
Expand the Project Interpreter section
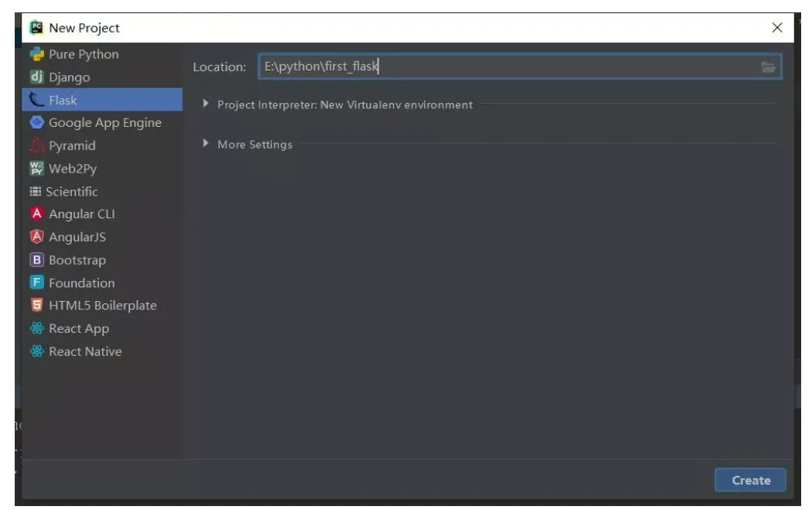click(x=206, y=104)
